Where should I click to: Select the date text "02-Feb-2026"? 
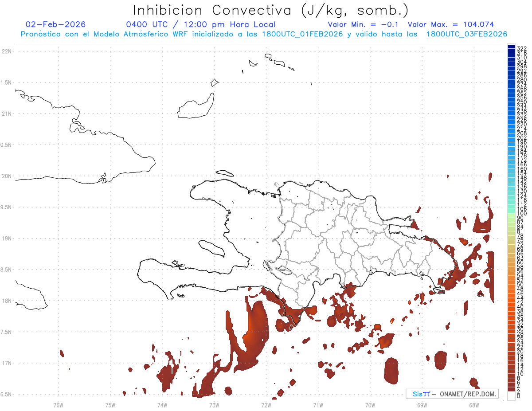click(56, 24)
